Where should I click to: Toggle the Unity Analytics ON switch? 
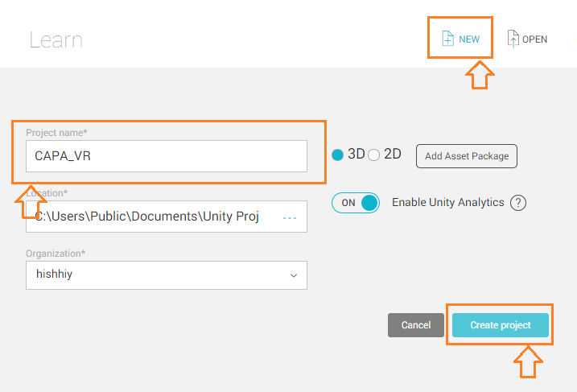point(356,203)
